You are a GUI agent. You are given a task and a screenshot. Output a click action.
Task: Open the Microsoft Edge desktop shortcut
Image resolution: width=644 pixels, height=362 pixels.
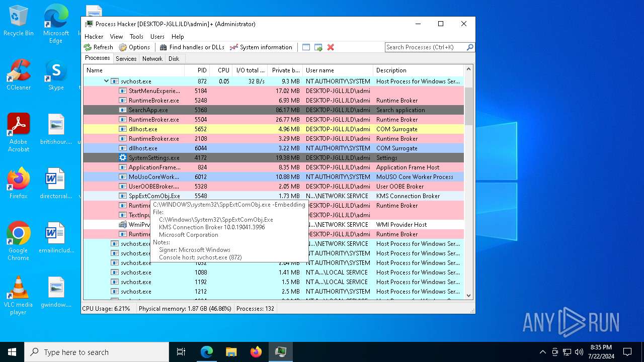(56, 24)
